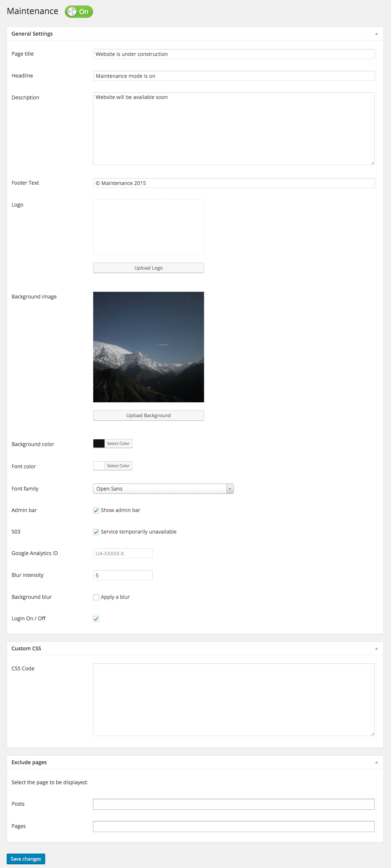391x868 pixels.
Task: Click the Description textarea resize handle
Action: [x=372, y=163]
